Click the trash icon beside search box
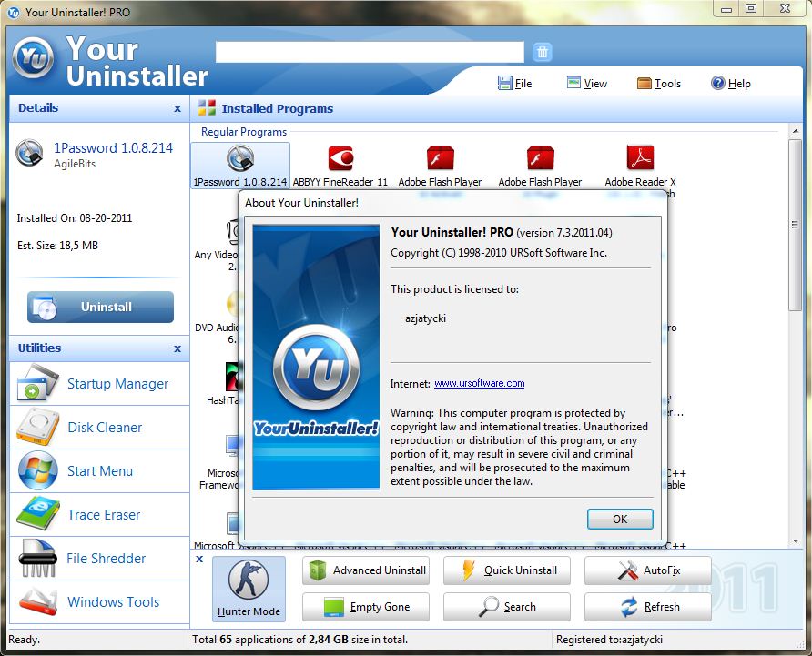812x656 pixels. pyautogui.click(x=543, y=52)
